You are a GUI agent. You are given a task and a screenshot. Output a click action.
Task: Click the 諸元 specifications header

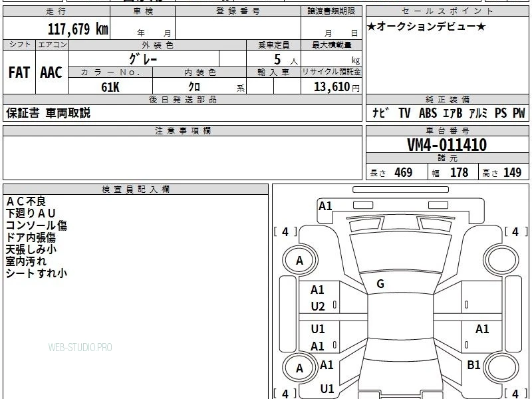tap(448, 158)
